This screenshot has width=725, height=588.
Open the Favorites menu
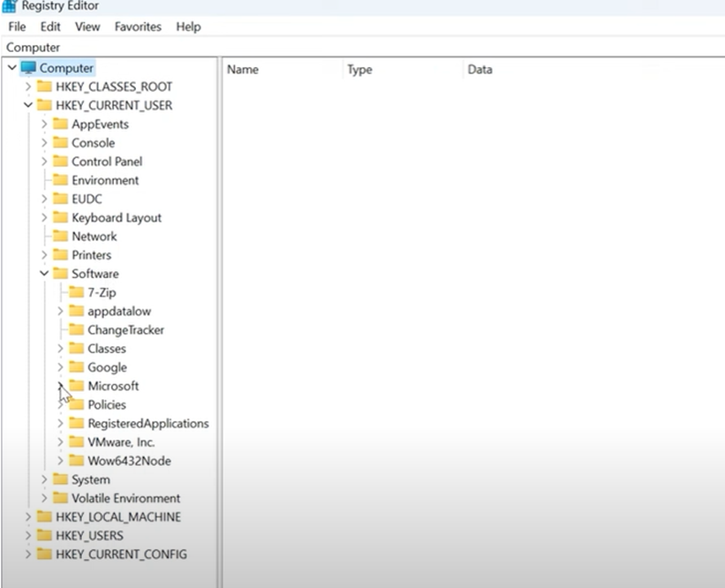(x=138, y=26)
